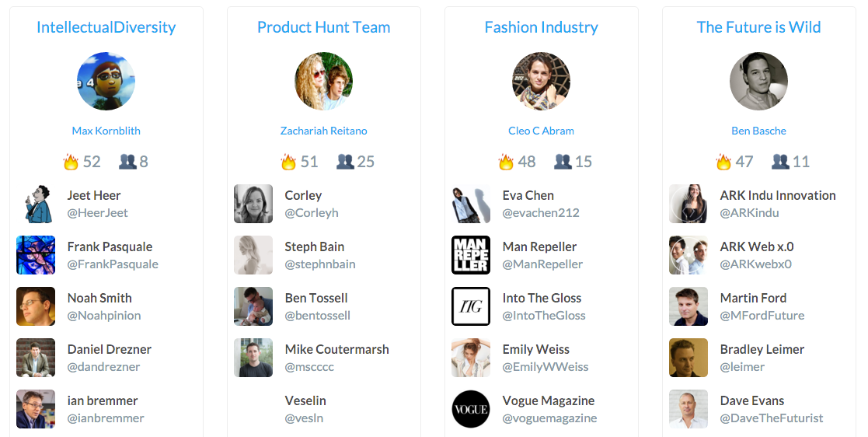Click the Vogue Magazine logo avatar
Screen dimensions: 868x437
click(x=471, y=409)
